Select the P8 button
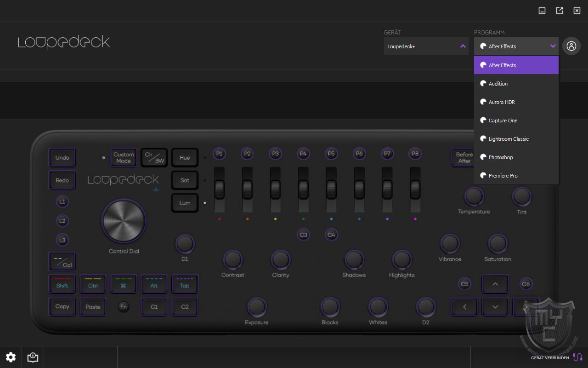This screenshot has width=588, height=368. click(x=415, y=154)
